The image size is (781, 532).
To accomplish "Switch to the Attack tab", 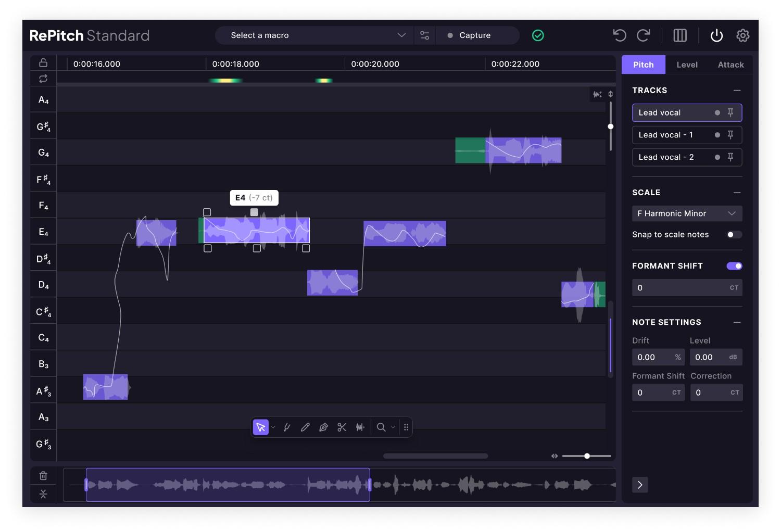I will 730,65.
